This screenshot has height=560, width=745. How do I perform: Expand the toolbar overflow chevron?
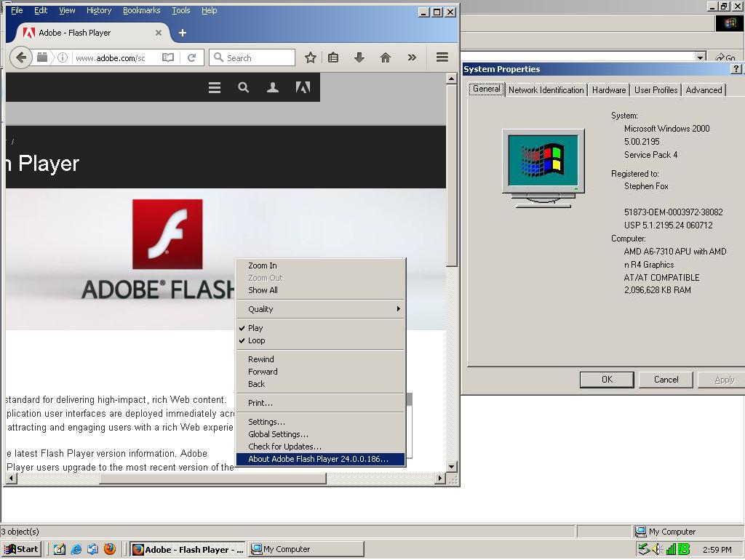pos(412,58)
